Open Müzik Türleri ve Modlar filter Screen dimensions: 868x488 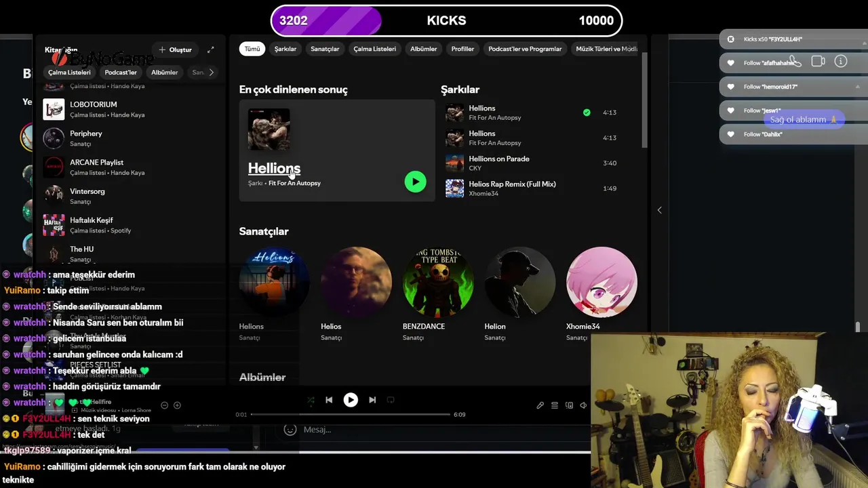(x=606, y=49)
